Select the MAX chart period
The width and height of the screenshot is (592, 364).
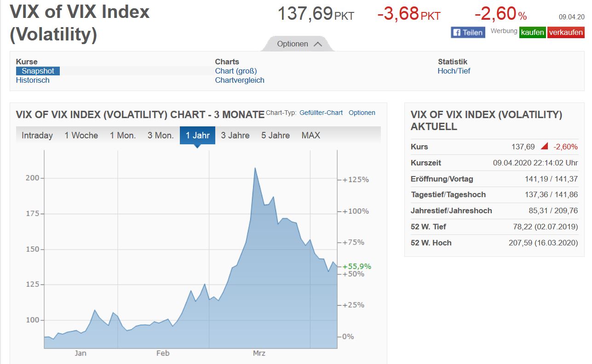pos(310,135)
